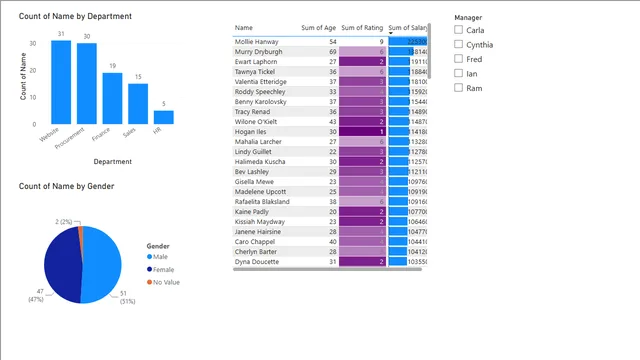Click Tracy Renad name cell
Viewport: 640px width, 360px height.
252,112
